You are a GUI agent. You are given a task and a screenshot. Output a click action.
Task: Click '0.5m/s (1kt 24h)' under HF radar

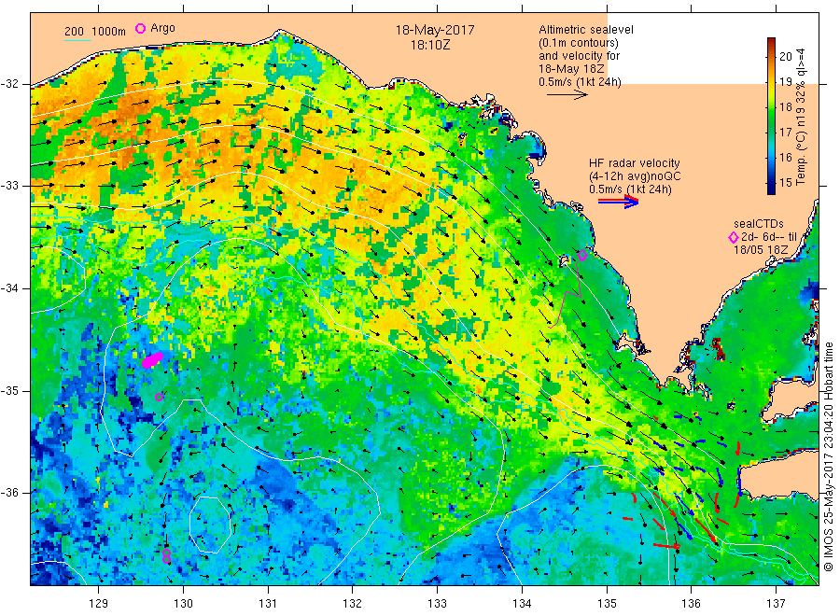[x=631, y=189]
